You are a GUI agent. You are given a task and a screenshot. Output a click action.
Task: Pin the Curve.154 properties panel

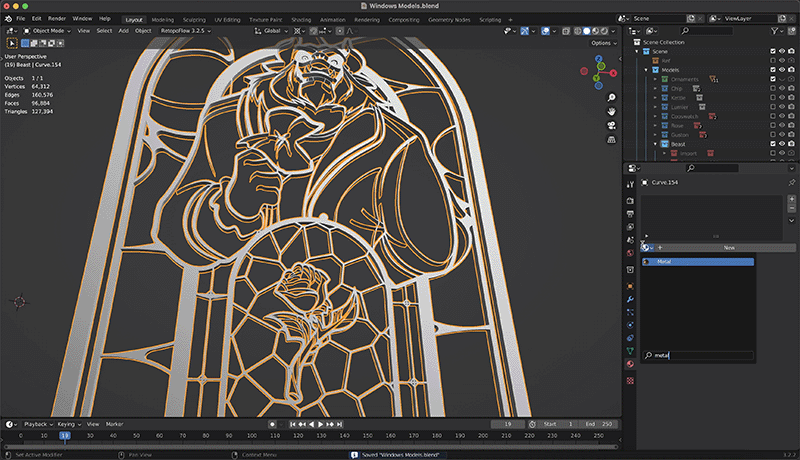click(791, 182)
